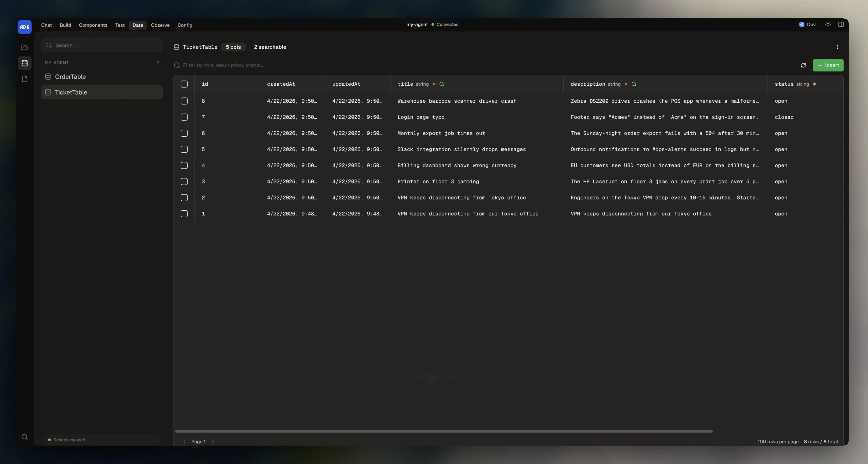This screenshot has width=868, height=464.
Task: Select the database sidebar icon
Action: [x=25, y=63]
